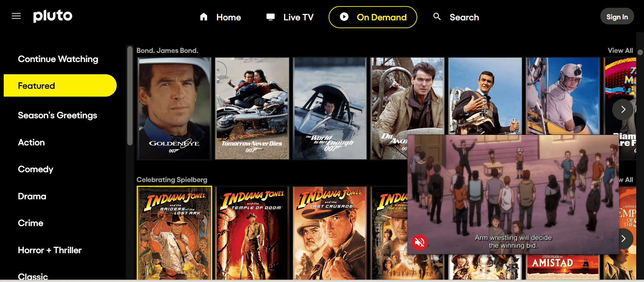The width and height of the screenshot is (644, 282).
Task: Click the Live TV monitor icon
Action: (270, 17)
